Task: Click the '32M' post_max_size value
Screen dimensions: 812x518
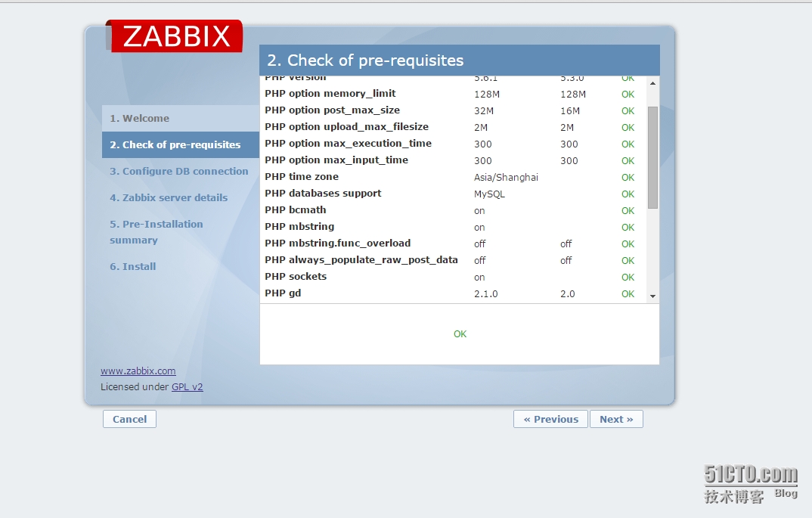Action: 484,111
